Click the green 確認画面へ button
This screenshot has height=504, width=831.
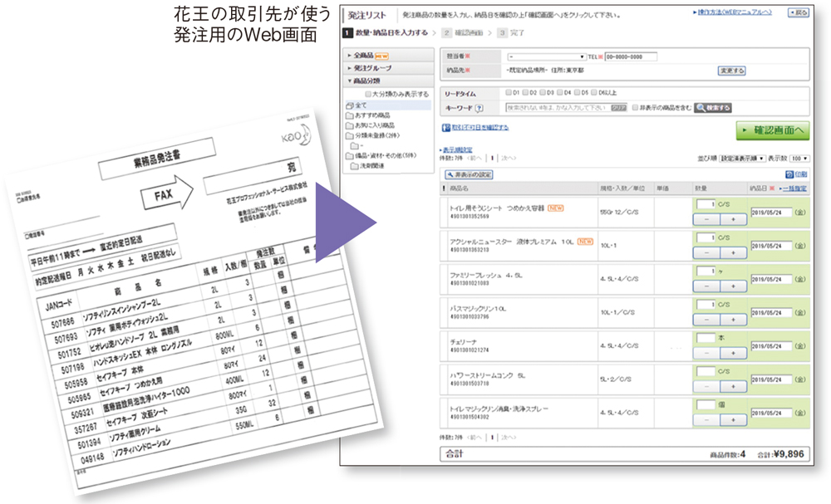click(772, 130)
